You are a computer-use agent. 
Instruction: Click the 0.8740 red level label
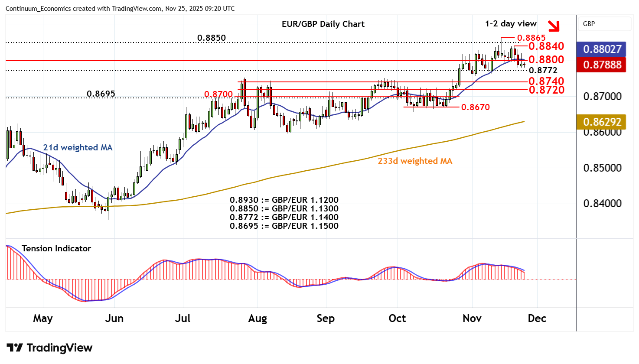[546, 81]
